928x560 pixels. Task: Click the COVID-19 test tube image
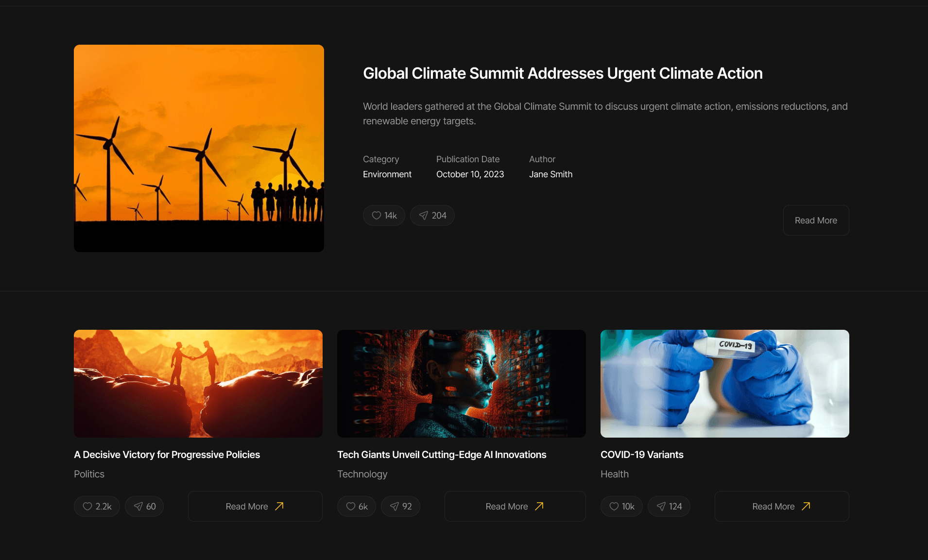[724, 383]
